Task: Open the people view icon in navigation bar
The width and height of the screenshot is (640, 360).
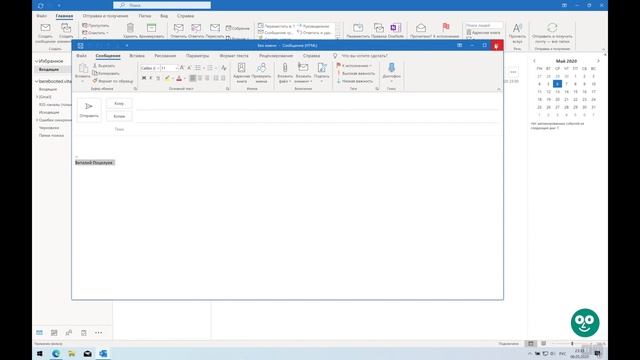Action: coord(69,333)
